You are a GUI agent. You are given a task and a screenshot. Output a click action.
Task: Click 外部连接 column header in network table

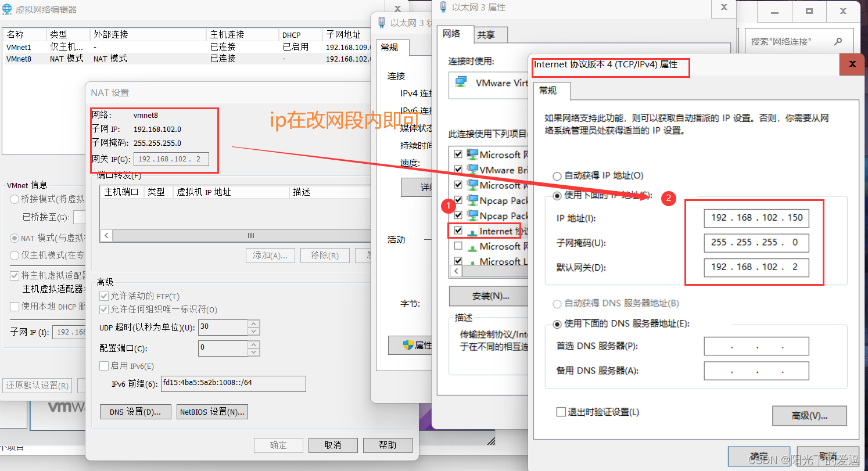(x=148, y=35)
